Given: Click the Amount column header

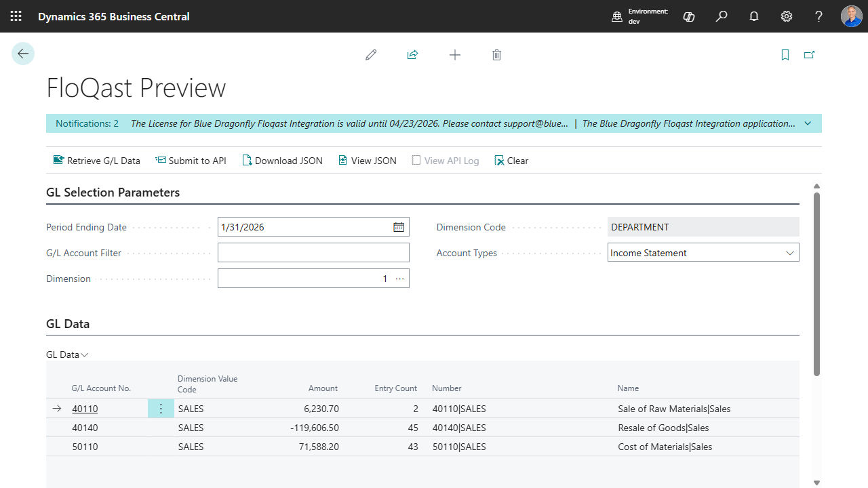Looking at the screenshot, I should point(323,388).
